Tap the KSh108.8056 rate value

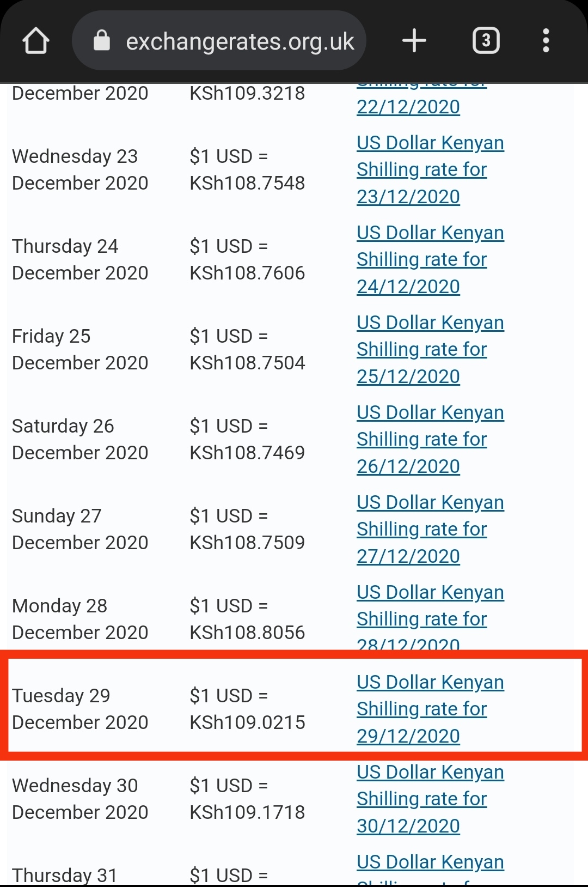point(247,633)
